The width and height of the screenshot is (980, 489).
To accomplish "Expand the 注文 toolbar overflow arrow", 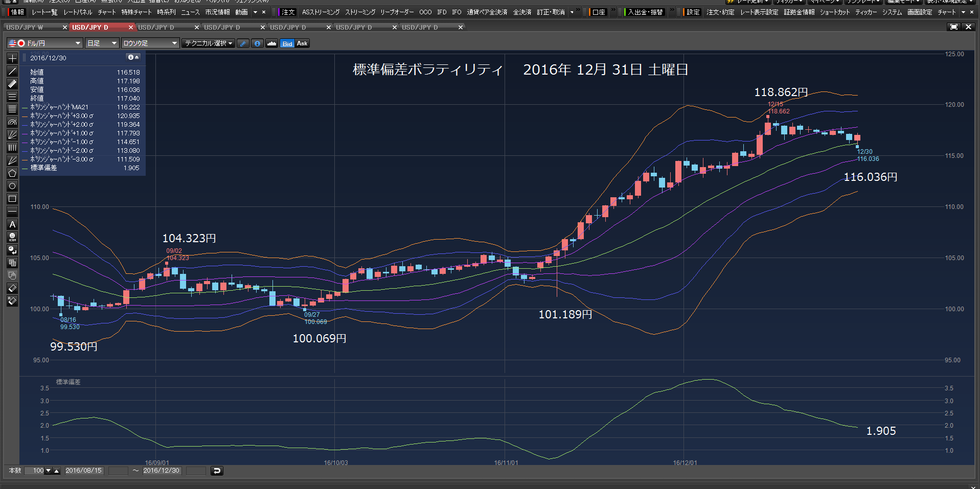I will [572, 12].
